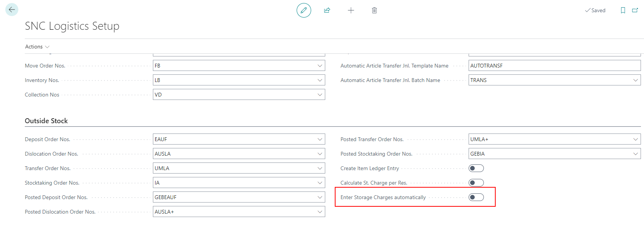
Task: Click the Outside Stock section heading
Action: (x=46, y=121)
